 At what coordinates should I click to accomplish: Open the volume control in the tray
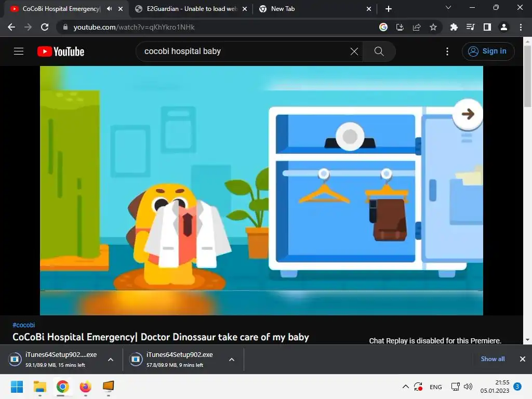(x=468, y=387)
